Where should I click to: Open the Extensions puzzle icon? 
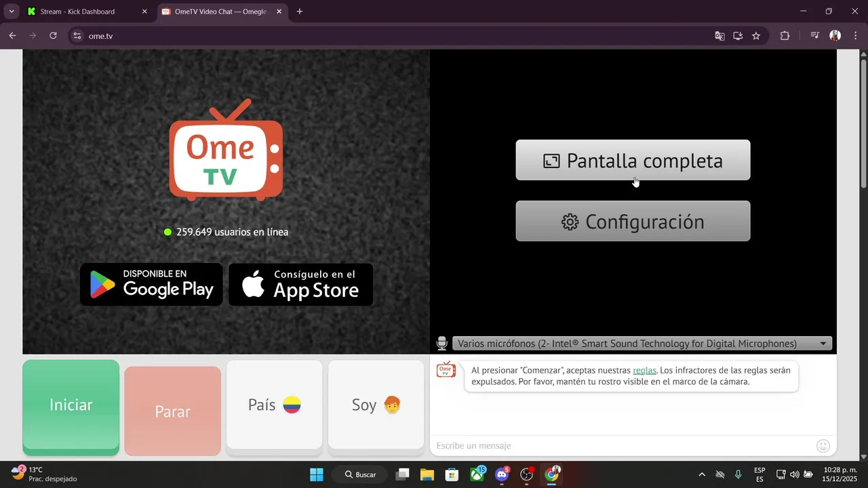tap(785, 36)
